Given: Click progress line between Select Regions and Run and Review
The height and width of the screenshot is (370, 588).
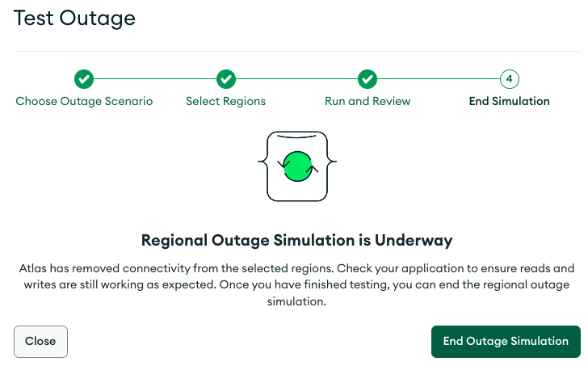Looking at the screenshot, I should pyautogui.click(x=296, y=79).
